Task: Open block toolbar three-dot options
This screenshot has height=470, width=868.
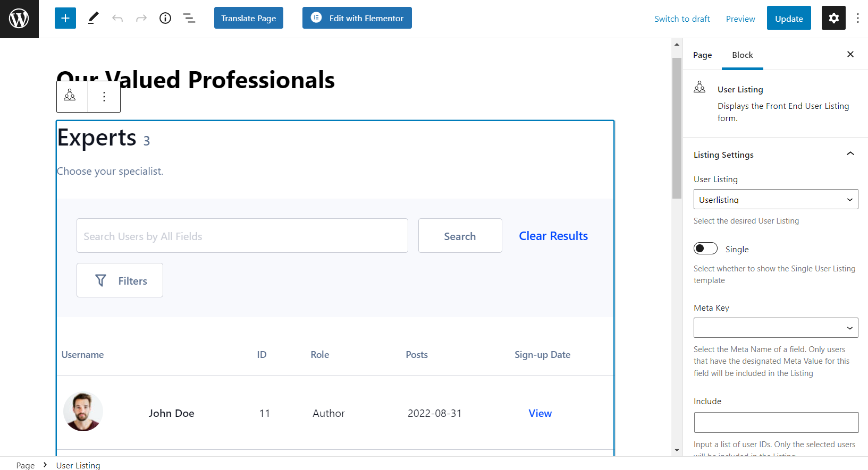Action: tap(104, 96)
